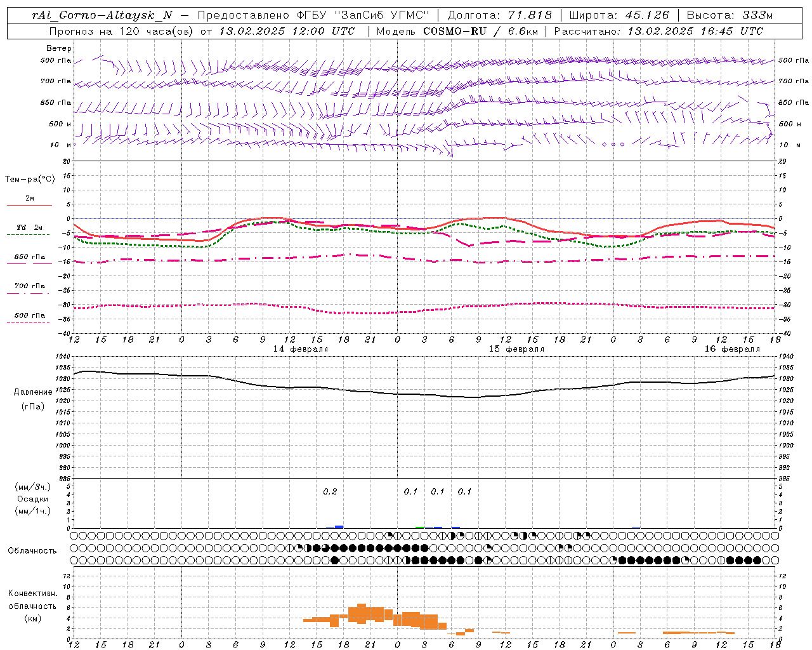Click the Ветер panel label
The width and height of the screenshot is (812, 650).
[59, 48]
